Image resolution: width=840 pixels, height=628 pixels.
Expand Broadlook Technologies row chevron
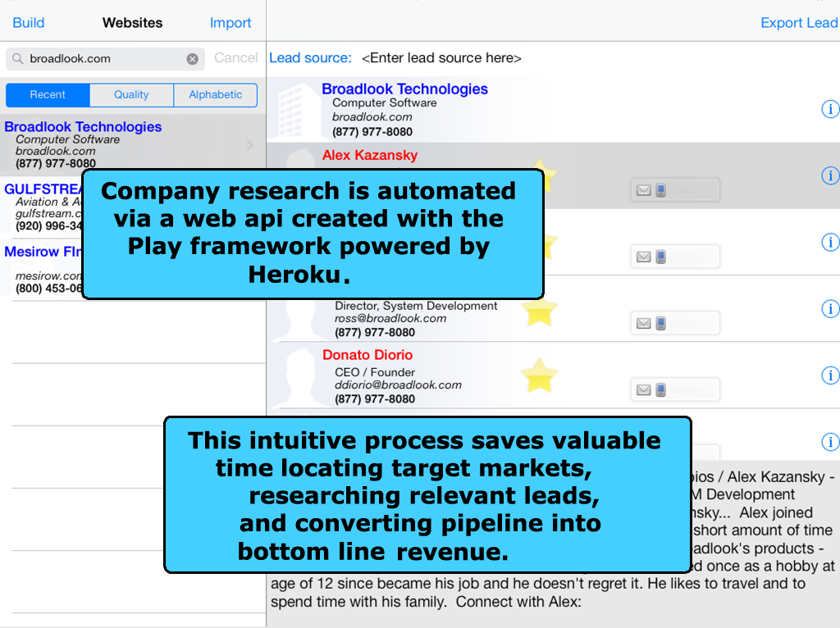point(249,145)
